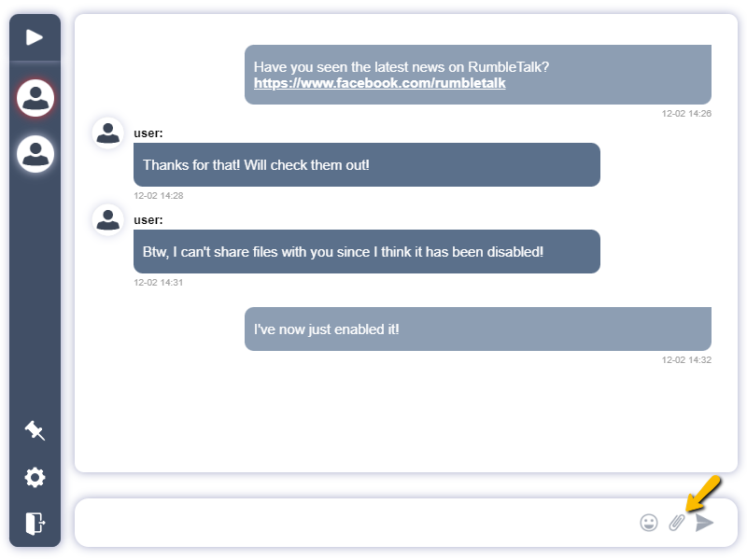Focus the message input field
Image resolution: width=747 pixels, height=560 pixels.
355,523
